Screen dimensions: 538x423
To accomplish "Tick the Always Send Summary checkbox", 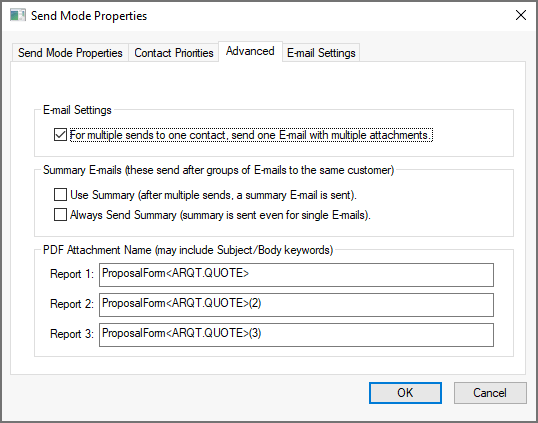I will pos(60,215).
